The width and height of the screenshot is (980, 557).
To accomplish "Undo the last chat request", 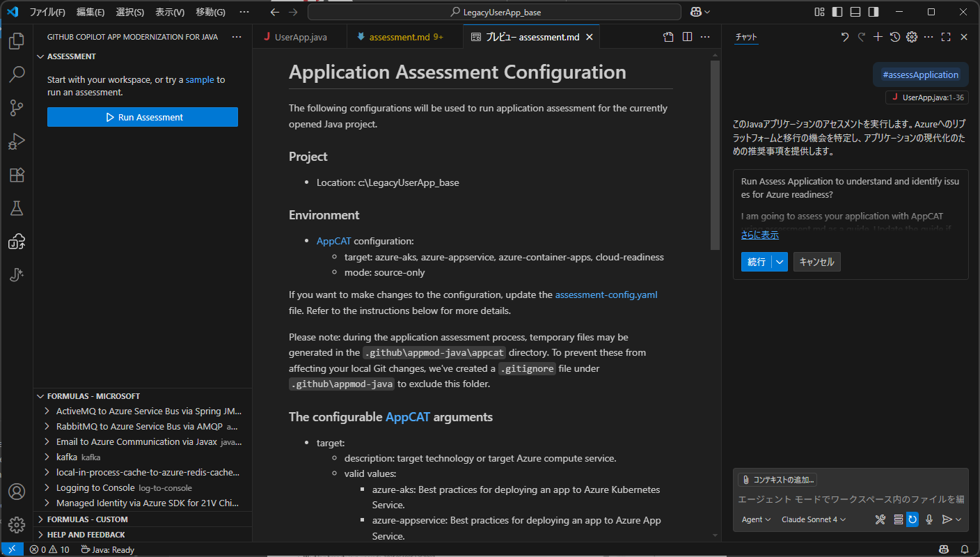I will (x=845, y=37).
